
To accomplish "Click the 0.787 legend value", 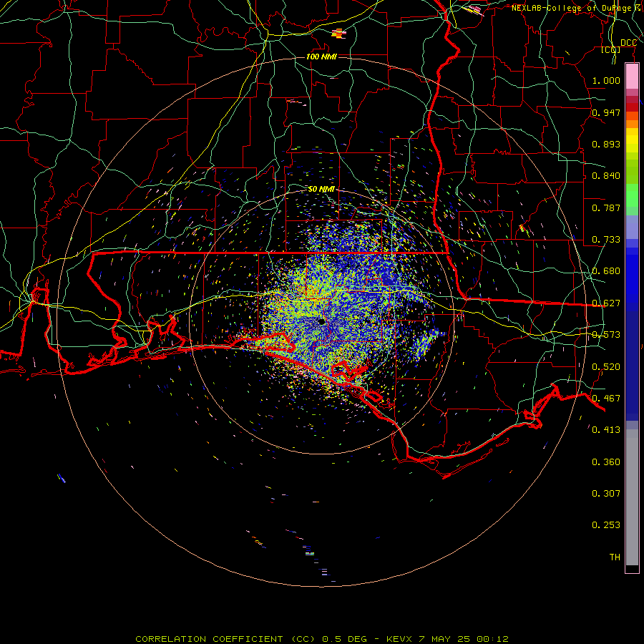I will point(606,208).
